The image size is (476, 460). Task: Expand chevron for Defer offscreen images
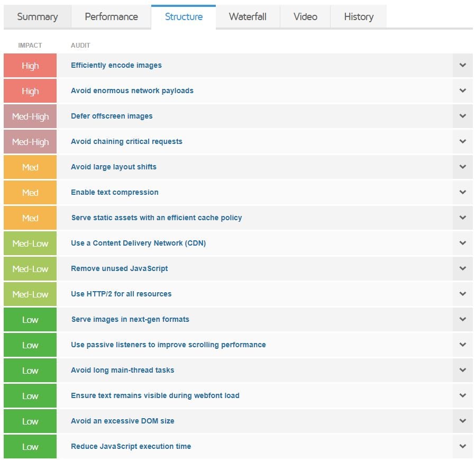[x=462, y=116]
